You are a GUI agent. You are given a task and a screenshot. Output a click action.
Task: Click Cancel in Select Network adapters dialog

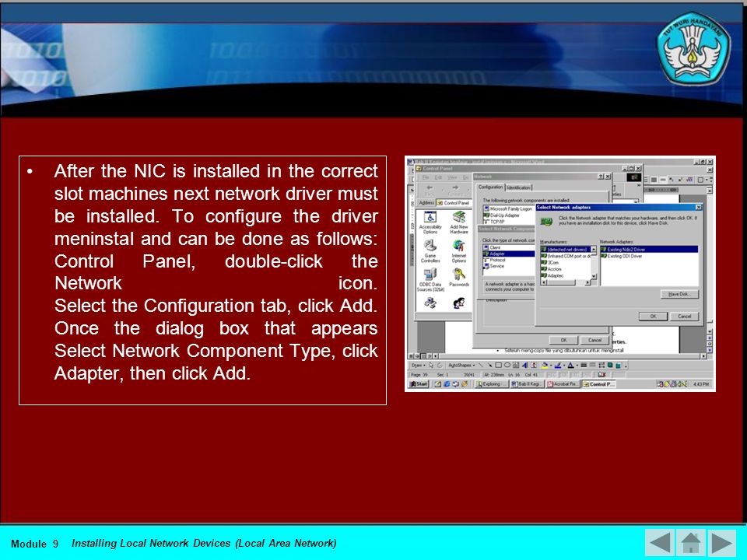click(x=684, y=317)
